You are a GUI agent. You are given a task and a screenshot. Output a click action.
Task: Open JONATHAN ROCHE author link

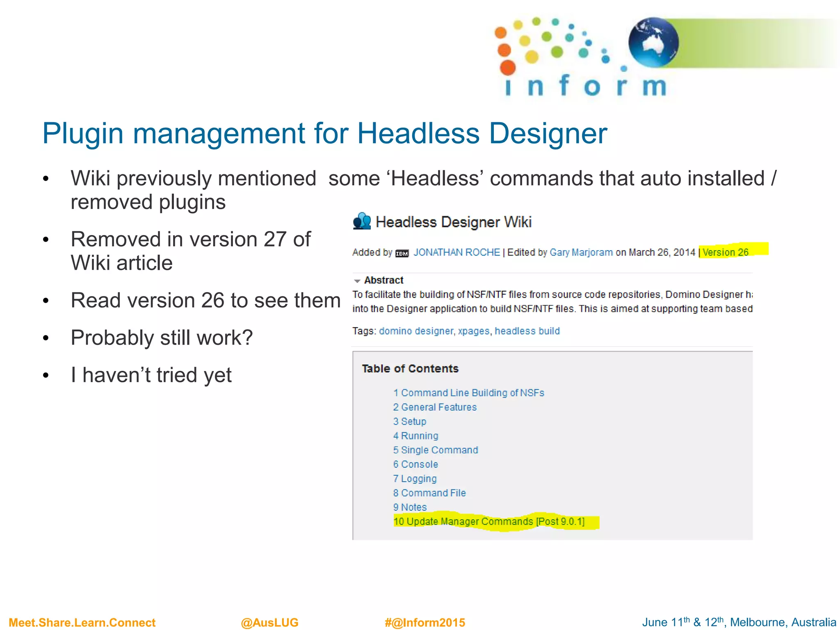(457, 252)
